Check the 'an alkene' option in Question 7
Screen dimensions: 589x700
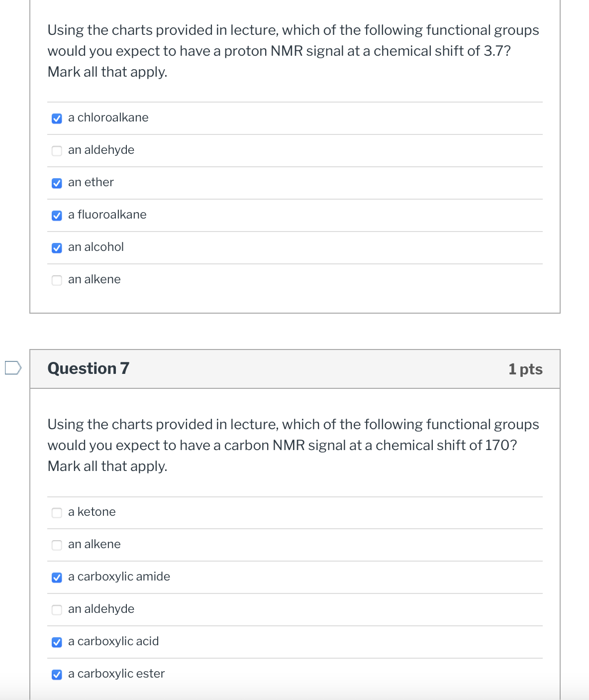coord(57,545)
